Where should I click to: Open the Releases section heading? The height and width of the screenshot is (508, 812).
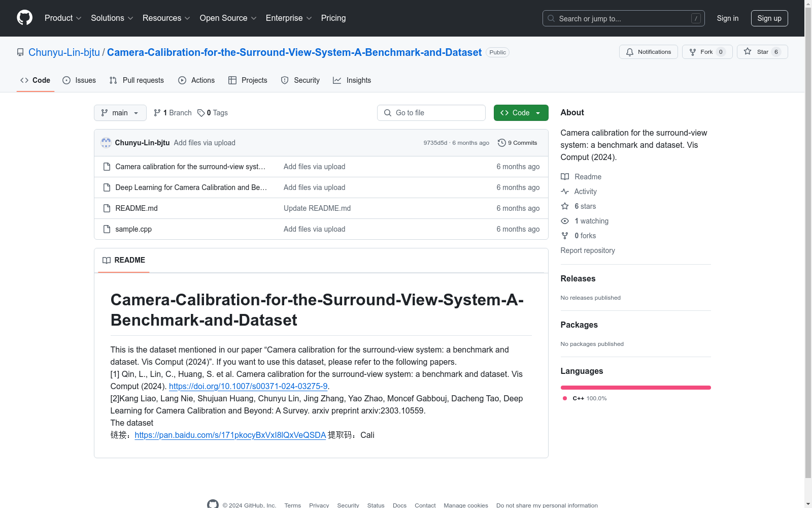(x=578, y=278)
